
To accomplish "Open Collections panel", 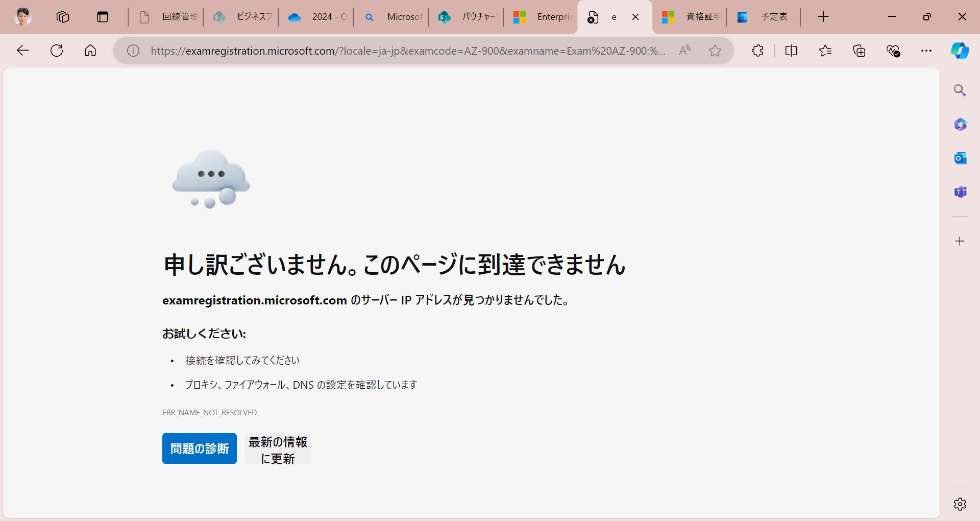I will (859, 51).
